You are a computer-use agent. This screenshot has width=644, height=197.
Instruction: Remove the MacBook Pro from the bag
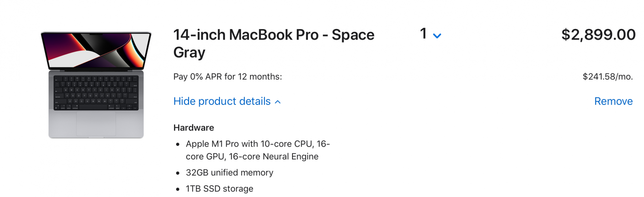[613, 101]
